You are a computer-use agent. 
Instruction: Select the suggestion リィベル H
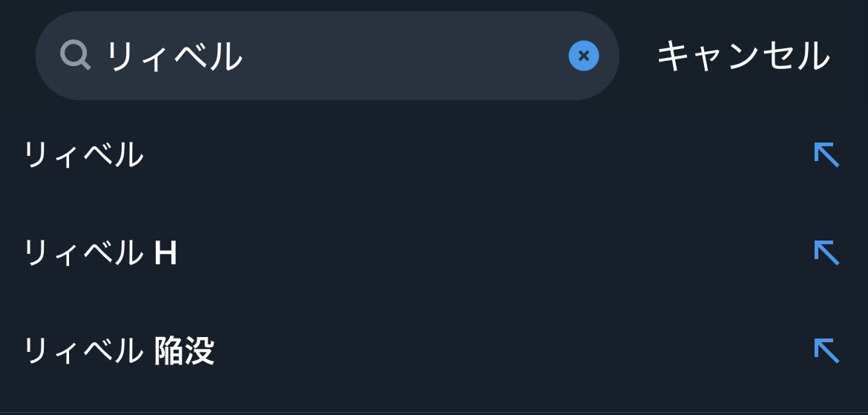tap(100, 253)
